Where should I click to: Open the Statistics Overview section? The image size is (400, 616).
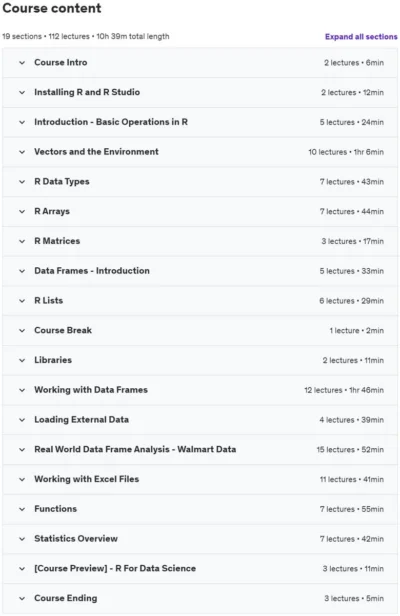tap(200, 539)
